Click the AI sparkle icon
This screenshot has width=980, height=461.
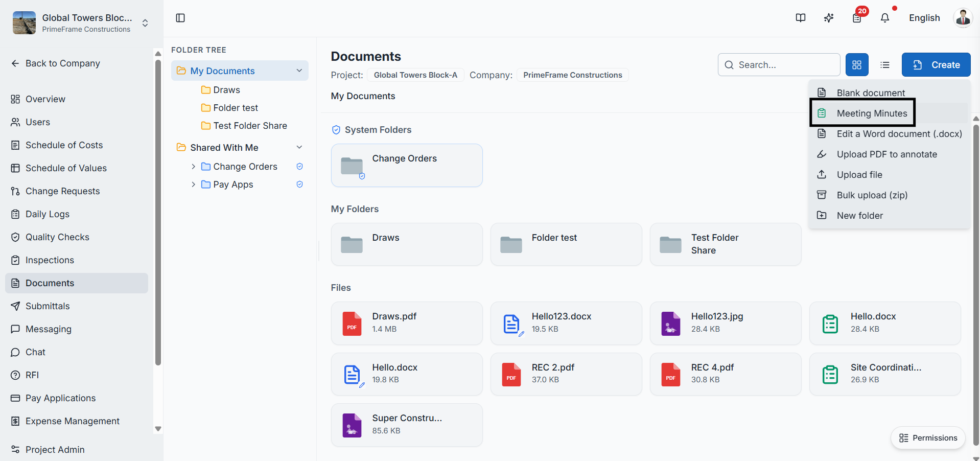tap(829, 18)
